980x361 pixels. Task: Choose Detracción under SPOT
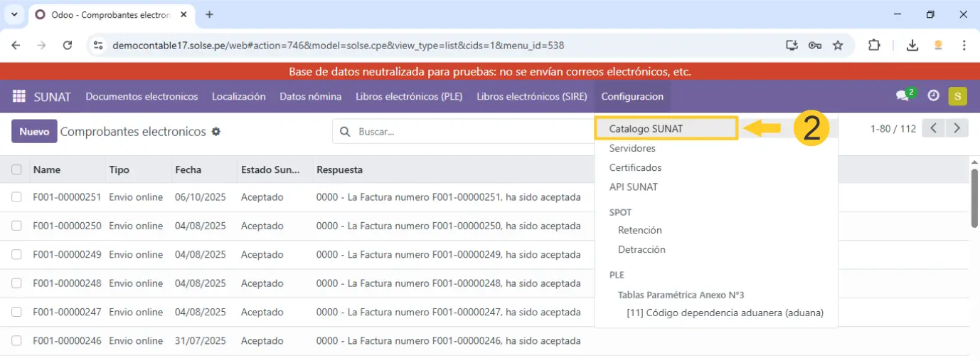pos(641,250)
